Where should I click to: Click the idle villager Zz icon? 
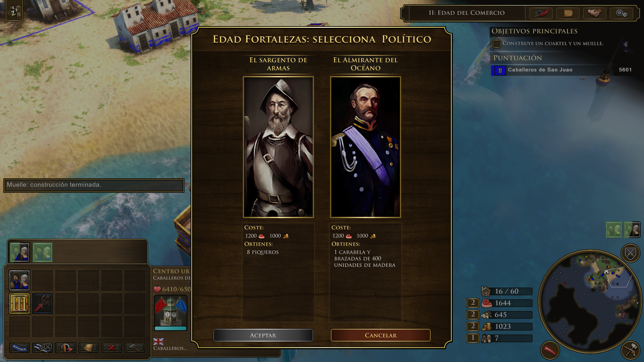coord(14,11)
